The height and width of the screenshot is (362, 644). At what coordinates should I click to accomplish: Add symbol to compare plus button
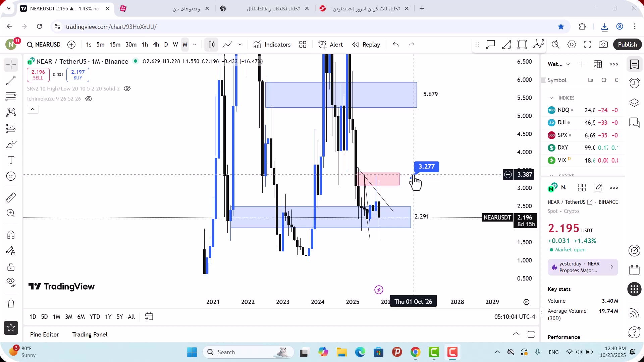(71, 45)
